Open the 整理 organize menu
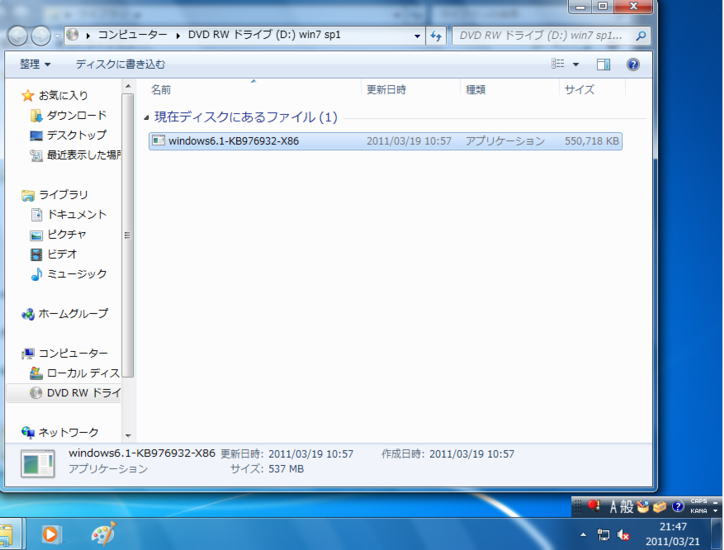Screen dimensions: 724x550 (35, 64)
